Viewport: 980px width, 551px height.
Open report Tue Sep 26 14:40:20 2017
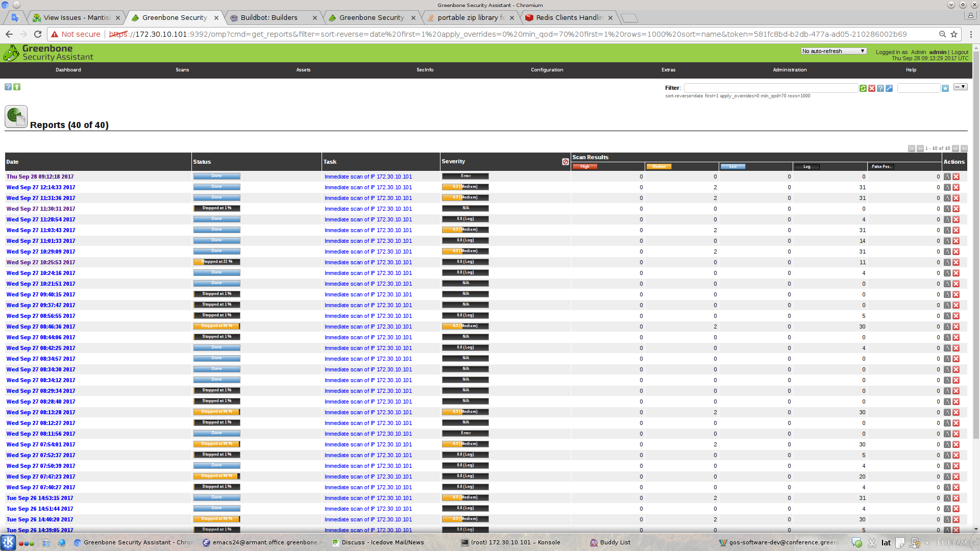tap(40, 519)
